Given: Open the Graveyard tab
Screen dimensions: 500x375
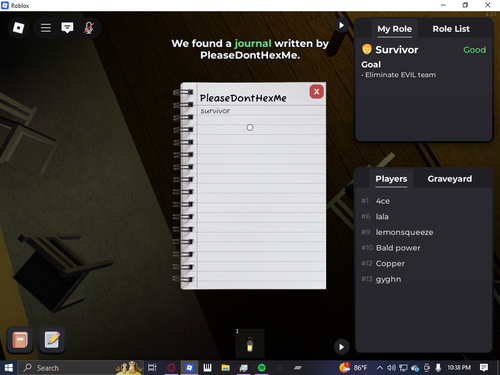Looking at the screenshot, I should coord(450,179).
